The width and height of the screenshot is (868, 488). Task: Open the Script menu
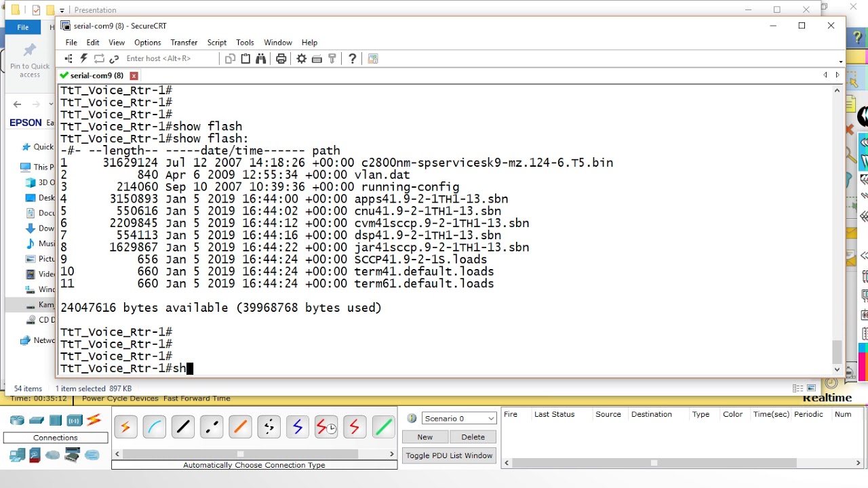[217, 43]
